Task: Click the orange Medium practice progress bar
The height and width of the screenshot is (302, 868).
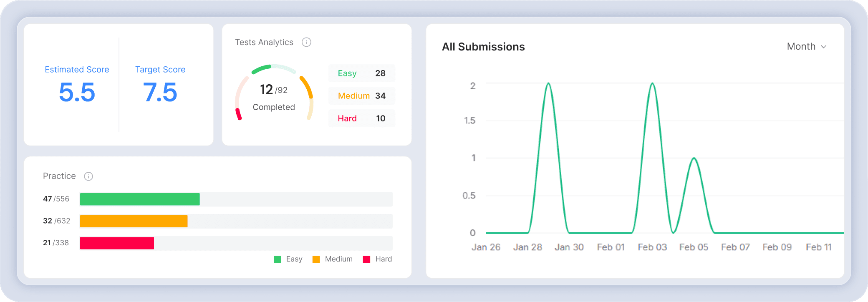Action: click(x=134, y=221)
